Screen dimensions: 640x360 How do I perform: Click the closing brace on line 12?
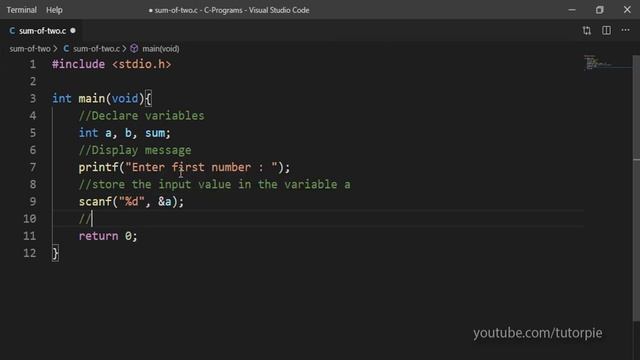pyautogui.click(x=55, y=253)
